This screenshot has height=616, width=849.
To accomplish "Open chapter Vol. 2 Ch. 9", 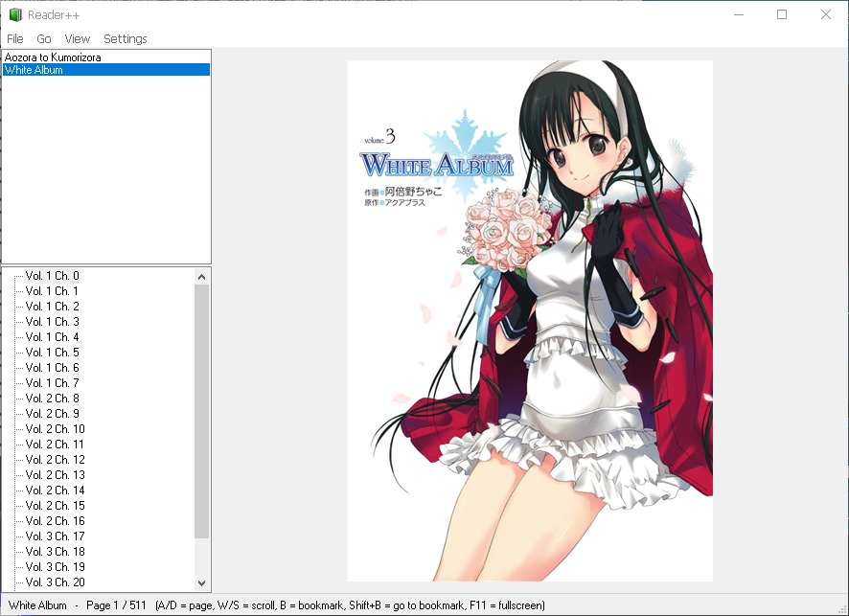I will 52,414.
